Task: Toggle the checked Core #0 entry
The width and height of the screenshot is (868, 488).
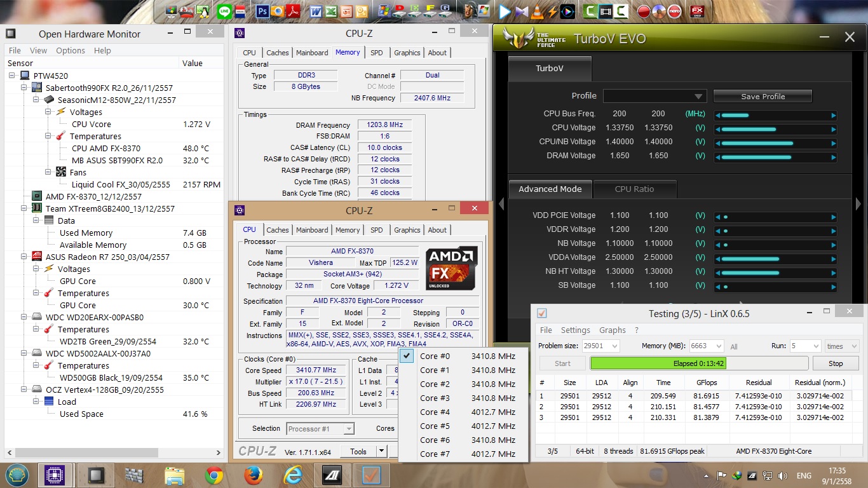Action: [463, 356]
